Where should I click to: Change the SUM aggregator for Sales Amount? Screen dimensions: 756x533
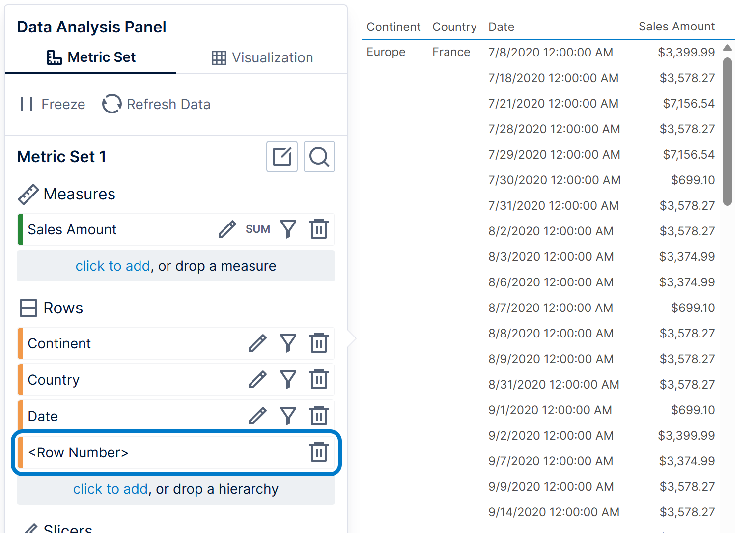(258, 229)
